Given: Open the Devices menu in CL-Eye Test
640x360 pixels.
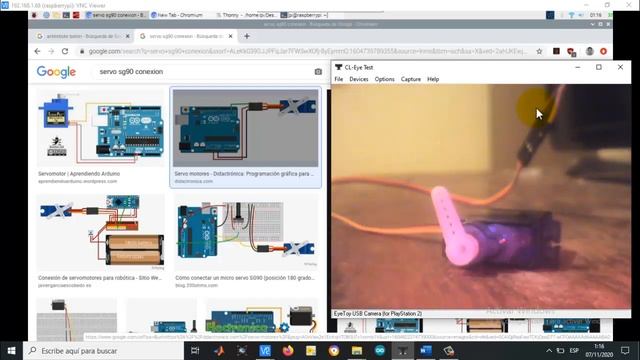Looking at the screenshot, I should point(359,79).
